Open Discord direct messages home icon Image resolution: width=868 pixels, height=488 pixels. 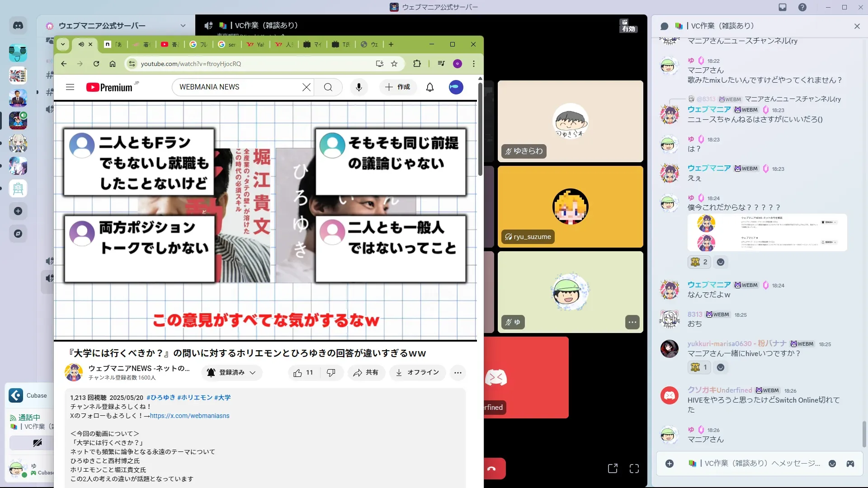pos(18,26)
